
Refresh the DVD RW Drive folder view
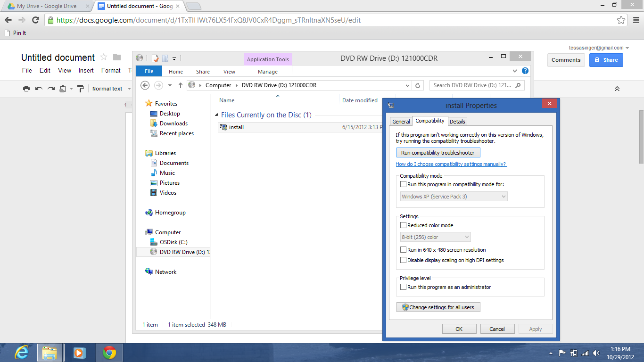[417, 85]
